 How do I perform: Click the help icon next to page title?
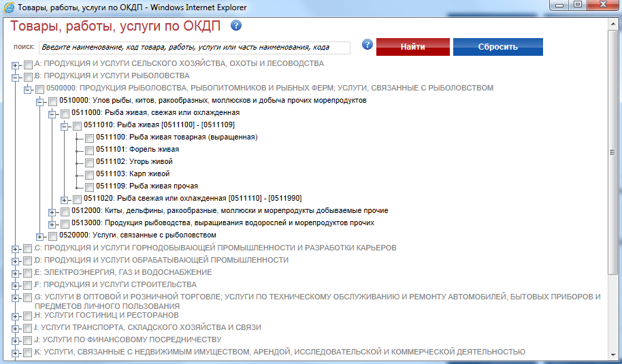[236, 26]
